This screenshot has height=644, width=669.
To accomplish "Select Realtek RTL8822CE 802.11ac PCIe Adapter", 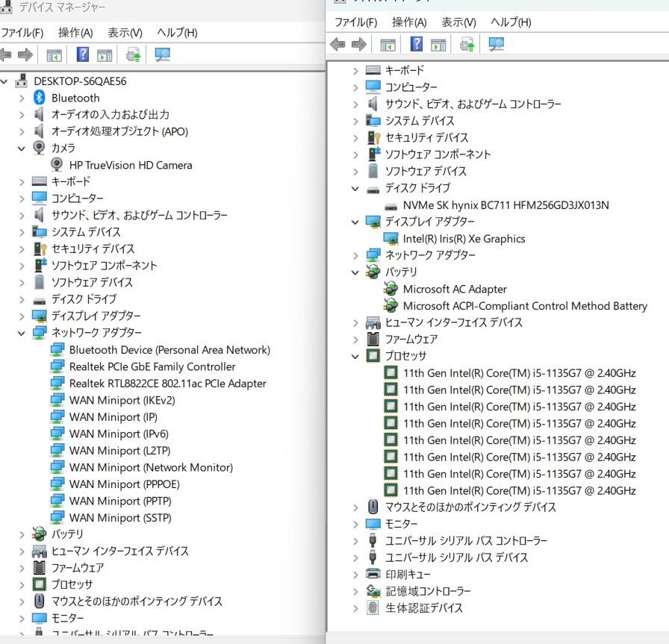I will pyautogui.click(x=168, y=384).
